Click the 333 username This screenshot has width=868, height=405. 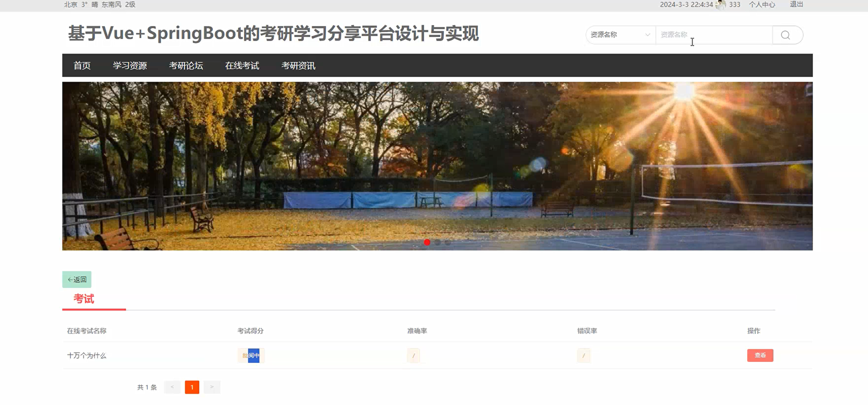click(735, 4)
